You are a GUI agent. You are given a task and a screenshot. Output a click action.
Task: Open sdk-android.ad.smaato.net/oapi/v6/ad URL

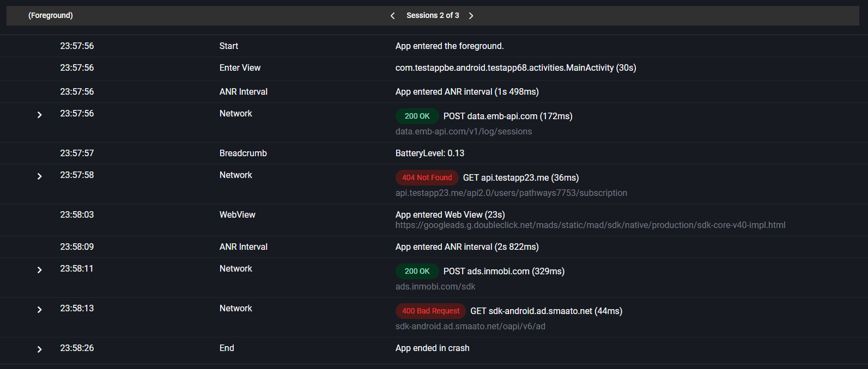[x=470, y=327]
